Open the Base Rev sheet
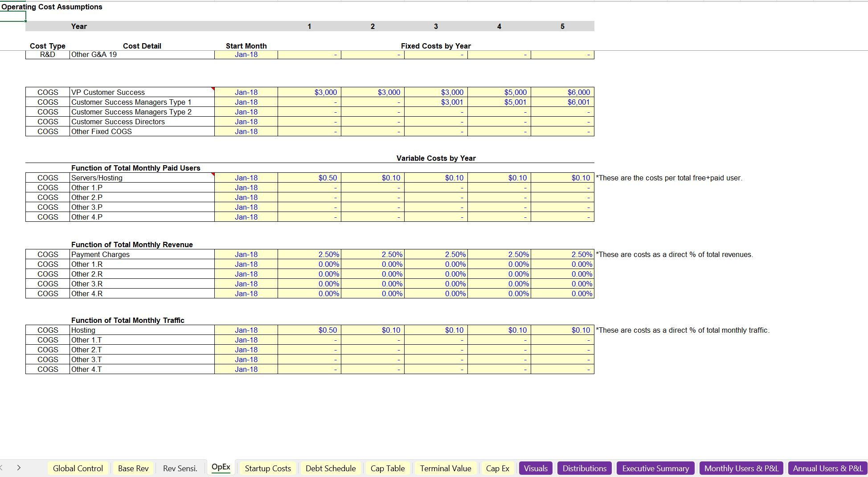 (x=133, y=468)
